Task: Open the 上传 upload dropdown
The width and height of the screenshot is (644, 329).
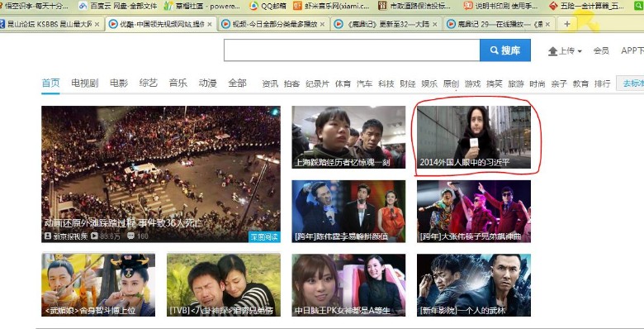Action: [565, 51]
